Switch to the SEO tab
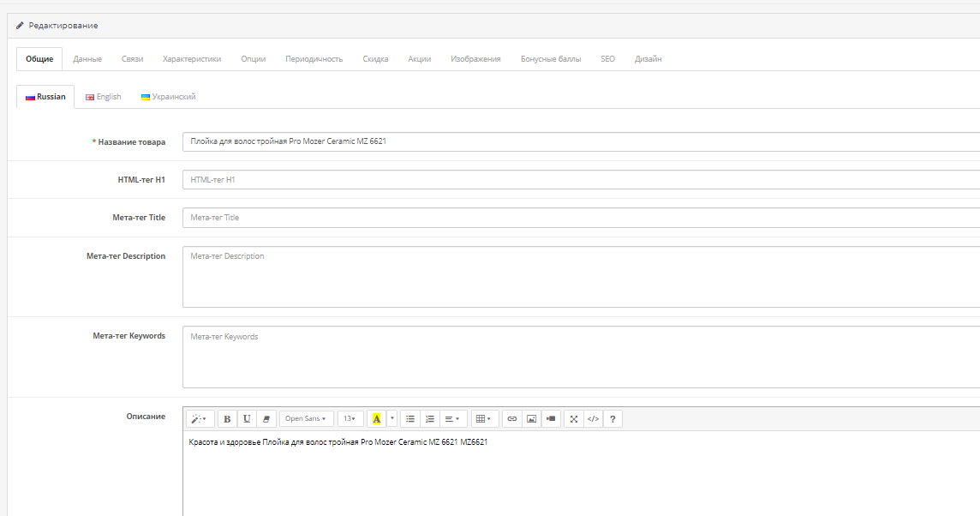The height and width of the screenshot is (516, 980). tap(607, 59)
